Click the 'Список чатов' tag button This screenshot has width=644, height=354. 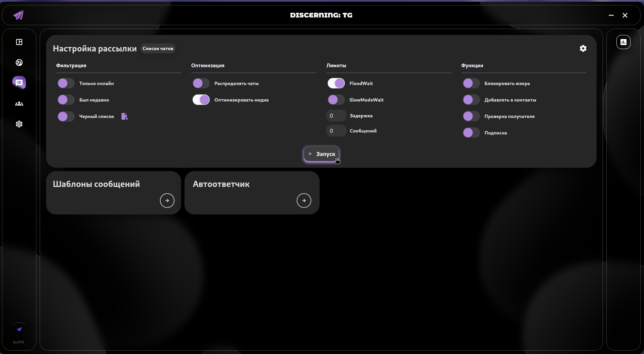click(158, 48)
